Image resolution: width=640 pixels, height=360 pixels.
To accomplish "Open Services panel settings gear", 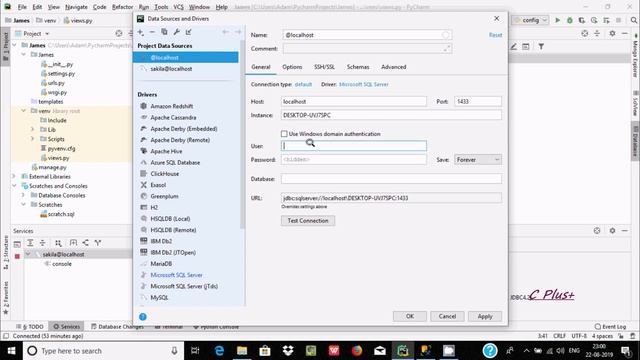I will 612,231.
